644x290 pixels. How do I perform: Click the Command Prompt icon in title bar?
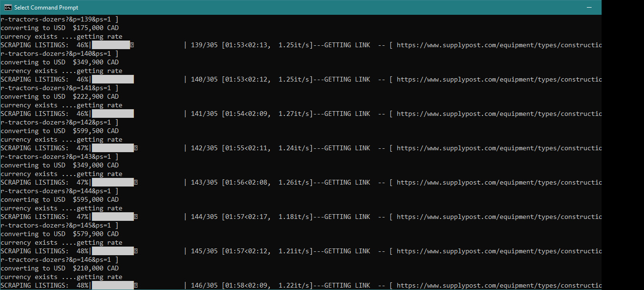pos(7,8)
